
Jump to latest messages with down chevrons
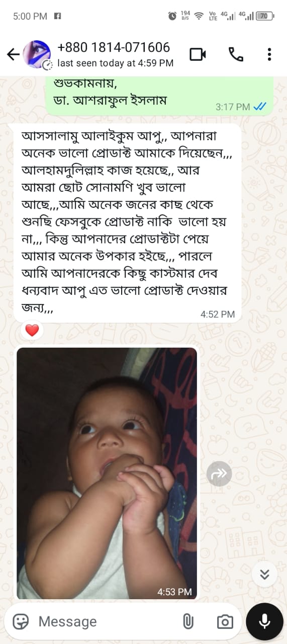point(264,574)
